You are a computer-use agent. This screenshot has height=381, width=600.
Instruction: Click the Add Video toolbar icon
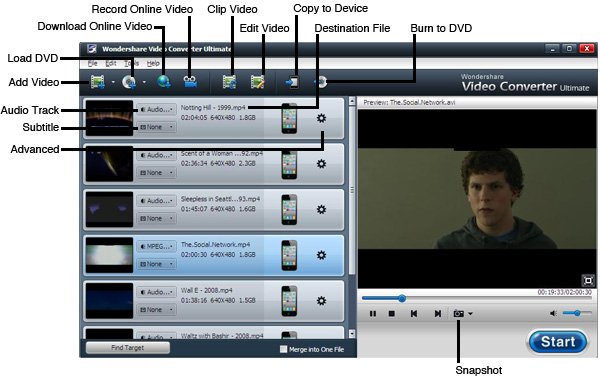[x=98, y=81]
